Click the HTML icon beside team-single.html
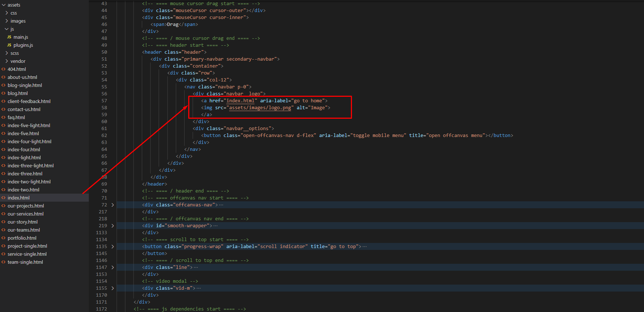The width and height of the screenshot is (644, 312). tap(4, 262)
